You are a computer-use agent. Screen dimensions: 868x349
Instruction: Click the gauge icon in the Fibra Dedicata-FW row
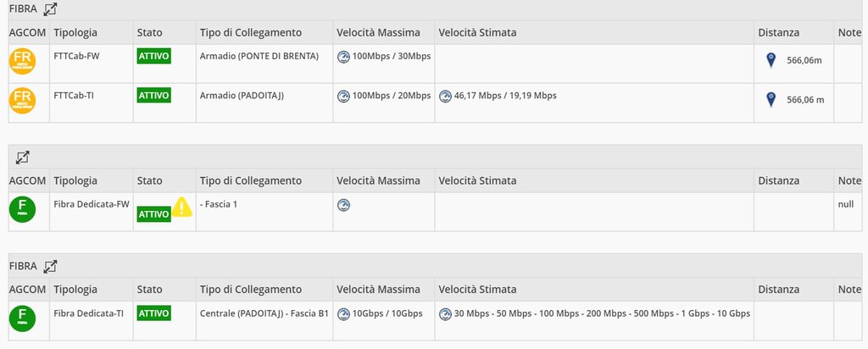click(343, 204)
